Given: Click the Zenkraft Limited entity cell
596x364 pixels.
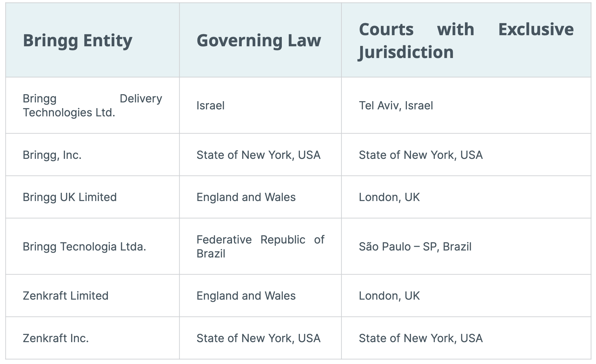Looking at the screenshot, I should tap(65, 296).
